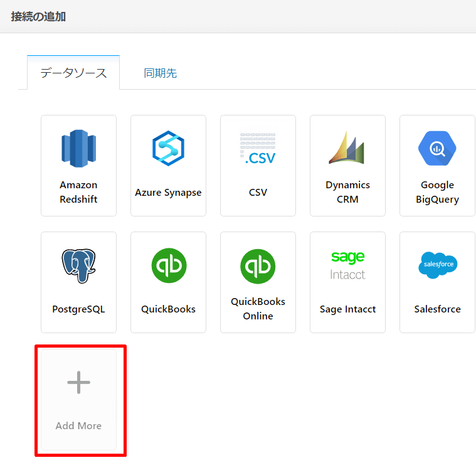This screenshot has width=476, height=475.
Task: Click the 'QuickBooks' single-line label
Action: click(x=168, y=309)
